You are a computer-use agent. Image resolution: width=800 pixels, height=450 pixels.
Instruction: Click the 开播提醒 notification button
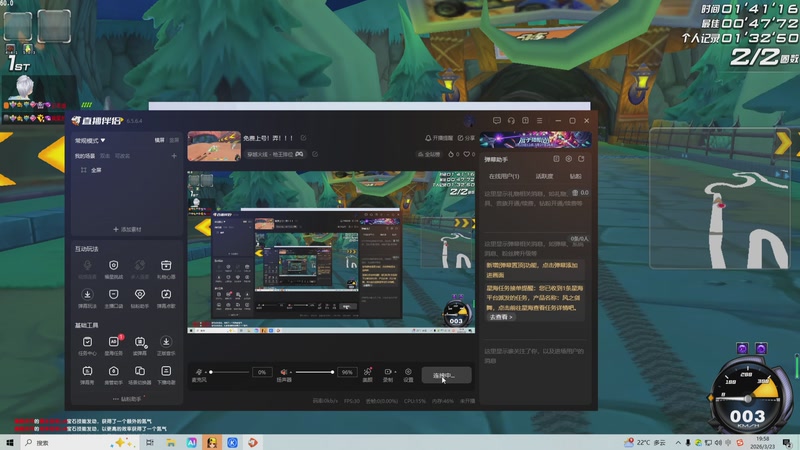click(439, 138)
